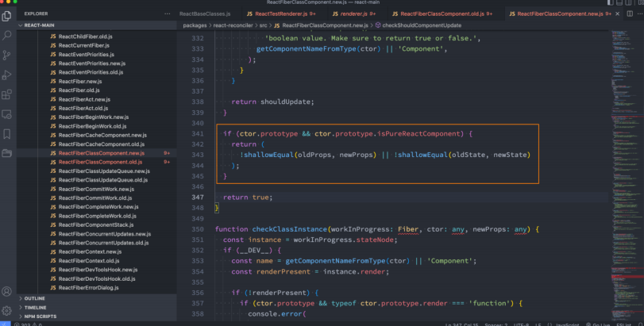Open the Run and Debug view
Viewport: 644px width, 326px height.
[x=6, y=75]
